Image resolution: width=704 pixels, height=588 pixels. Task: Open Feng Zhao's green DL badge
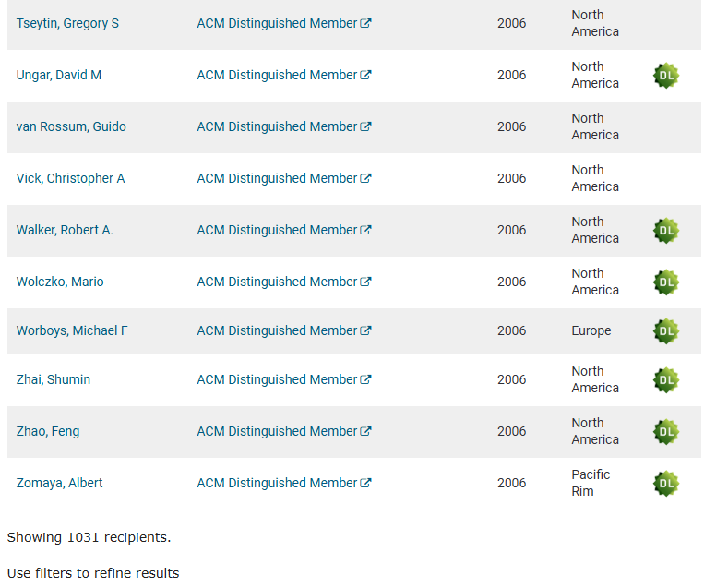pyautogui.click(x=665, y=432)
